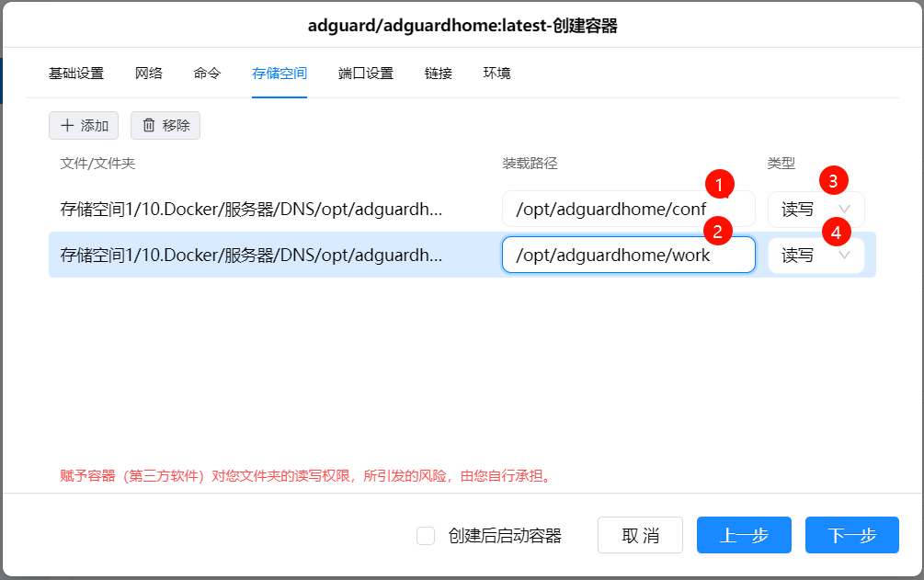Click inside the /opt/adguardhome/work path field
This screenshot has height=580, width=924.
(x=628, y=255)
